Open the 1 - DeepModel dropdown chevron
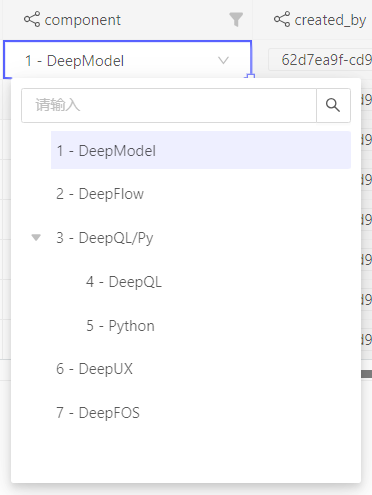The width and height of the screenshot is (372, 495). [223, 60]
